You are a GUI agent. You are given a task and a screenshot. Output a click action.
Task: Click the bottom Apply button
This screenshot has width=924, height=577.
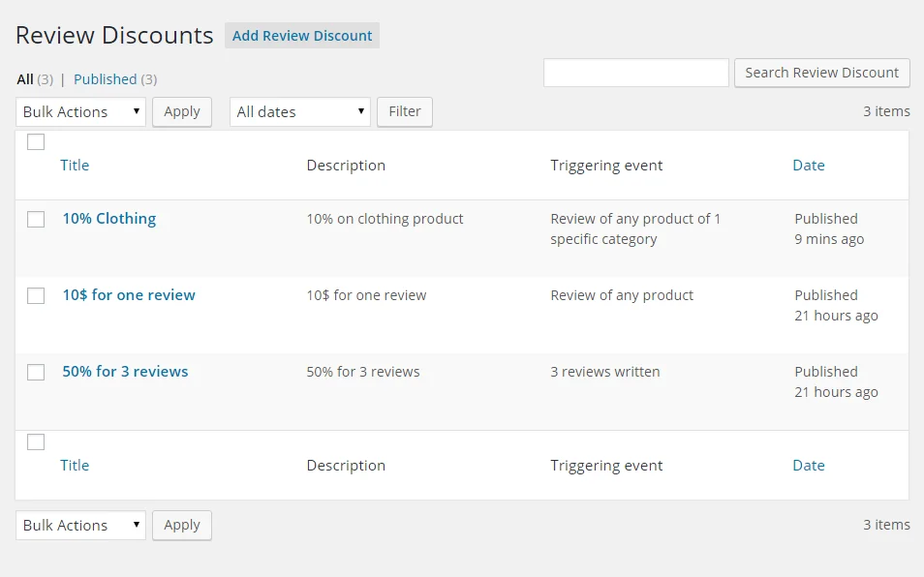coord(182,525)
